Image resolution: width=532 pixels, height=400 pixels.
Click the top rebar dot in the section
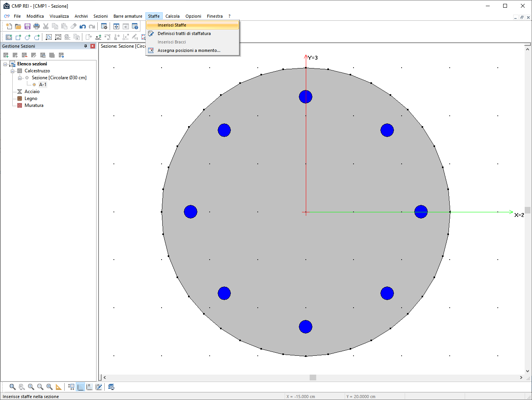[x=305, y=97]
